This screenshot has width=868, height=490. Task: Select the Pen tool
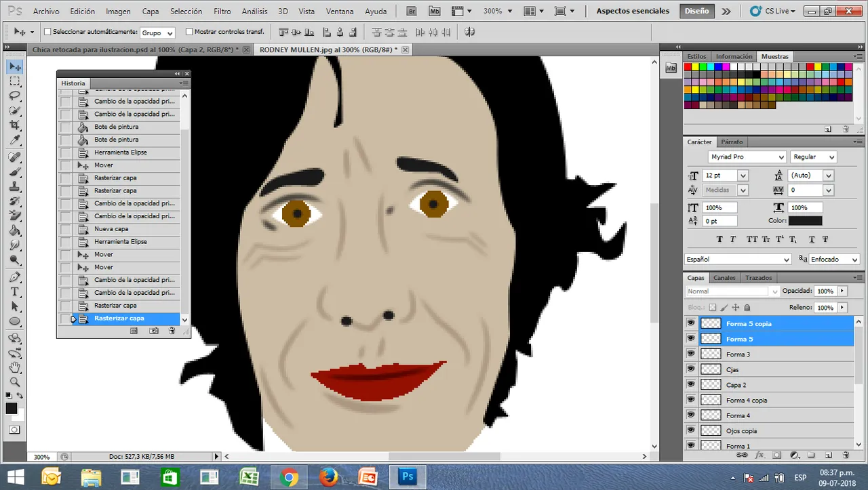click(14, 277)
